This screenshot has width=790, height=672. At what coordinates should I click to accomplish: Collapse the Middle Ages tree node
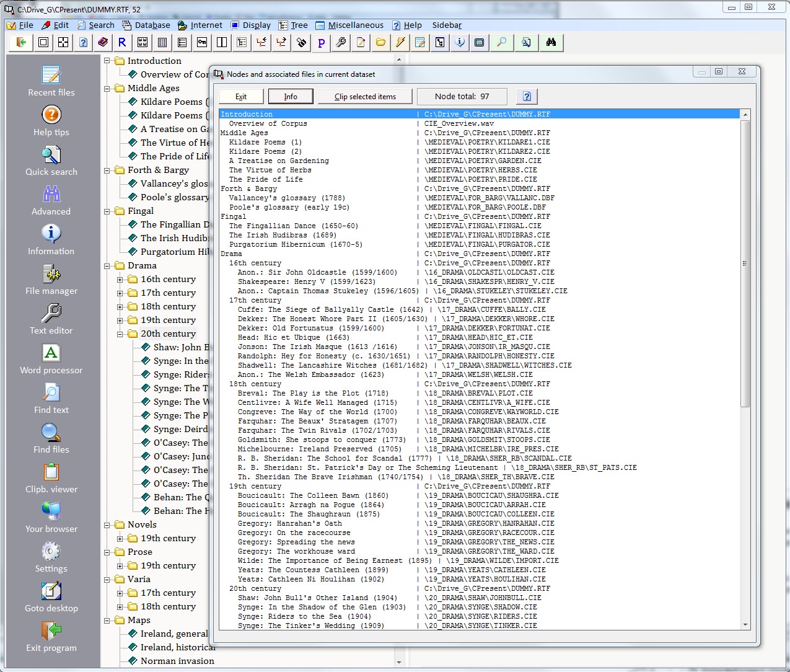[107, 89]
